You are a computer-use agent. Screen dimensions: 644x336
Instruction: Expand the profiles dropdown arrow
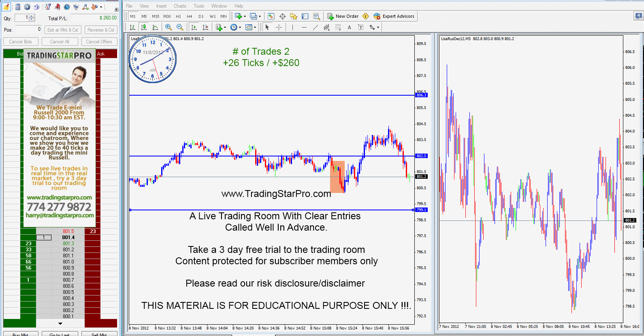260,17
